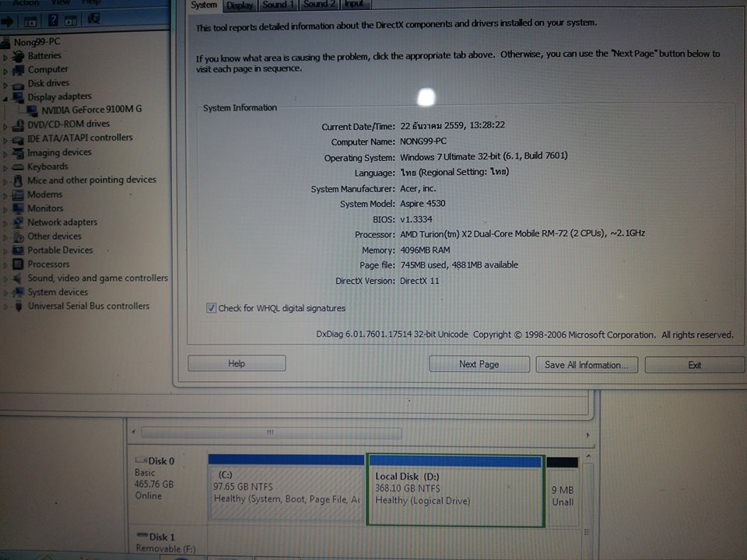Click the Monitors icon

tap(18, 208)
